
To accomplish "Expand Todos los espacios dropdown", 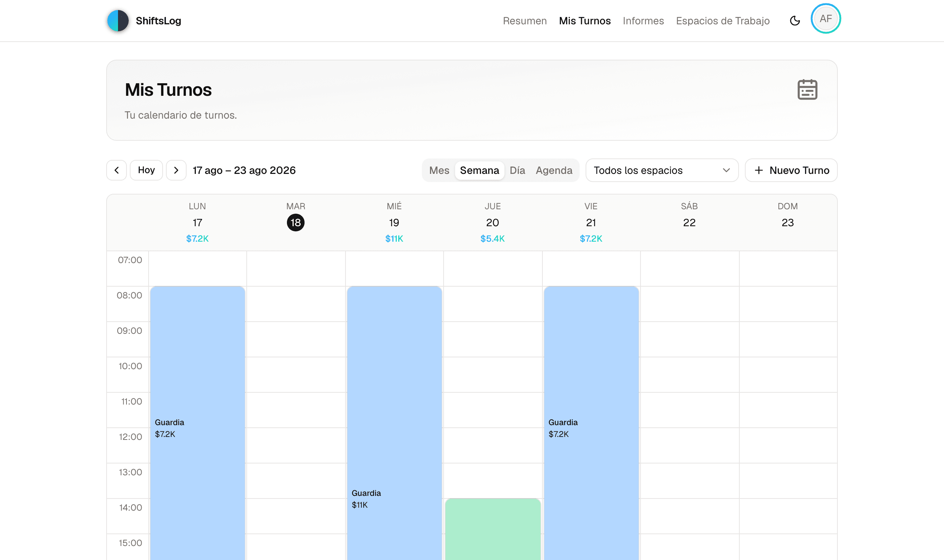I will 662,171.
